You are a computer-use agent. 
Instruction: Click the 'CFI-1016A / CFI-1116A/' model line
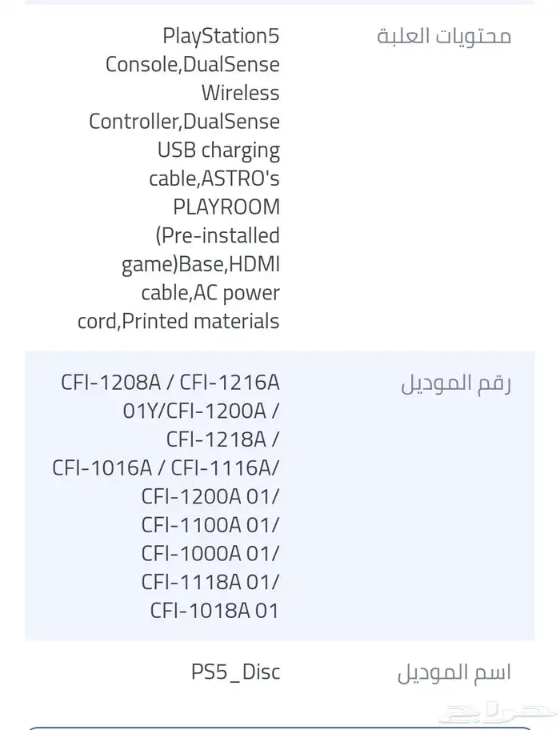click(166, 467)
